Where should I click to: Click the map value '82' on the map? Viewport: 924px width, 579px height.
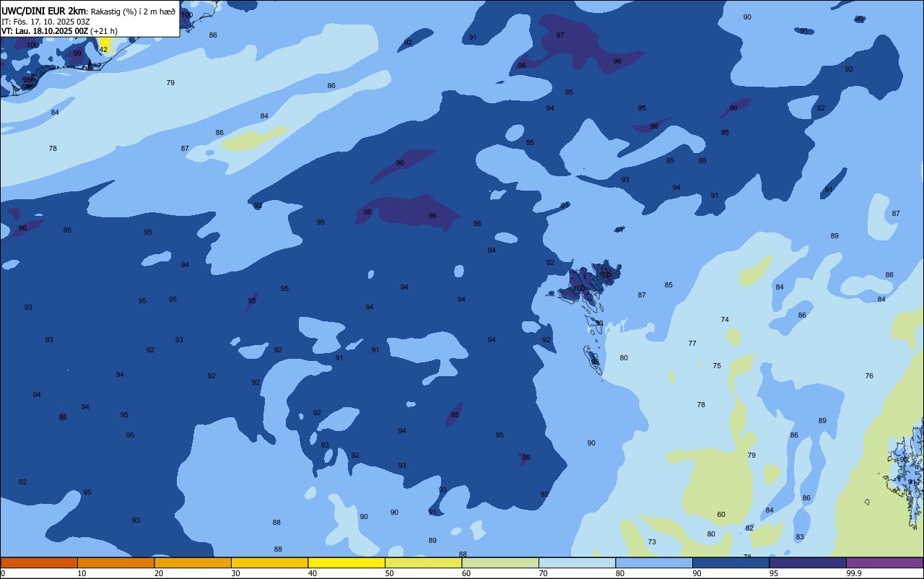[x=749, y=528]
